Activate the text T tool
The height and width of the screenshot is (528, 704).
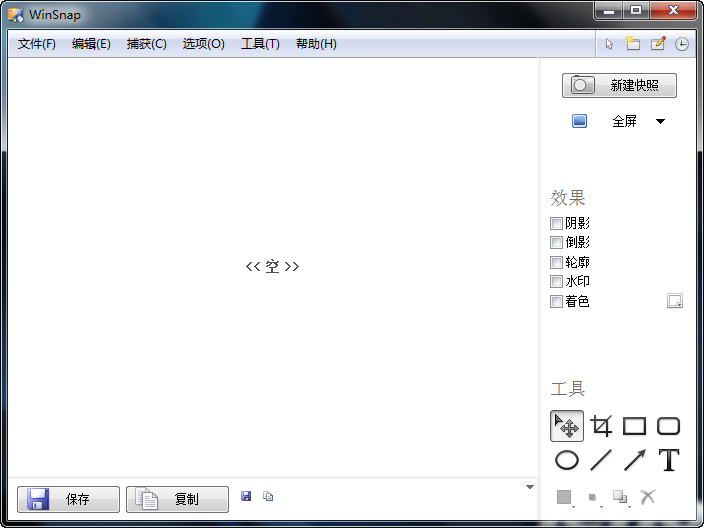(x=668, y=461)
